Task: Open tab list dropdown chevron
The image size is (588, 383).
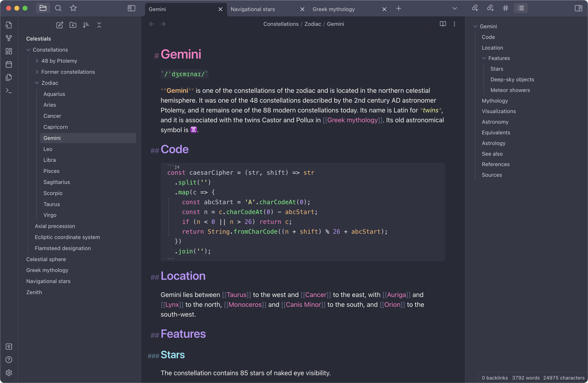Action: tap(455, 9)
